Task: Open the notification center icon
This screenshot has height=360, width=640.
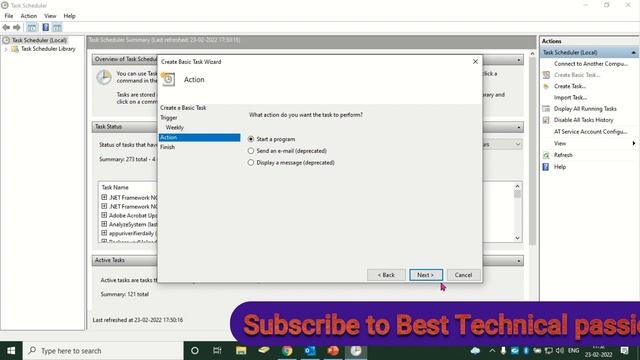Action: tap(624, 351)
